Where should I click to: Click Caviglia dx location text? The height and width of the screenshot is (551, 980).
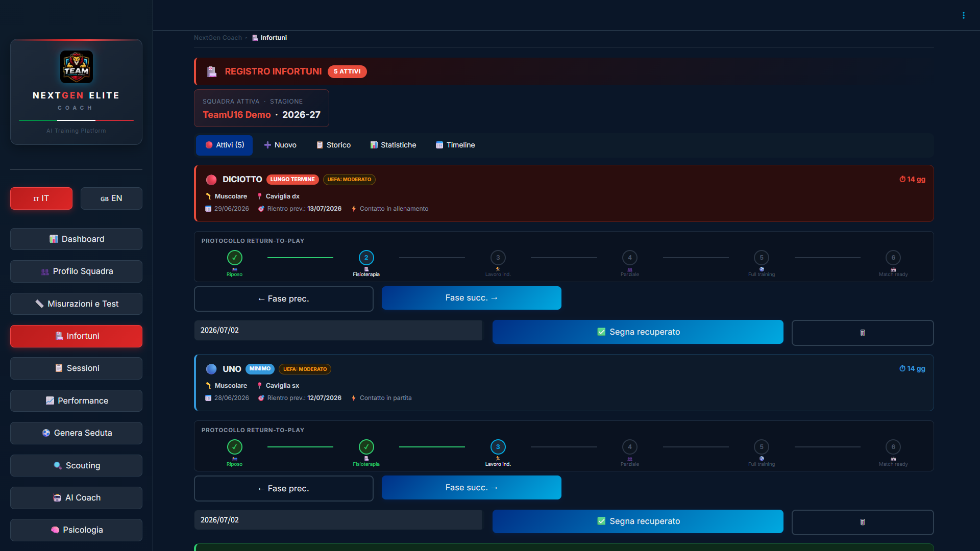pos(282,196)
